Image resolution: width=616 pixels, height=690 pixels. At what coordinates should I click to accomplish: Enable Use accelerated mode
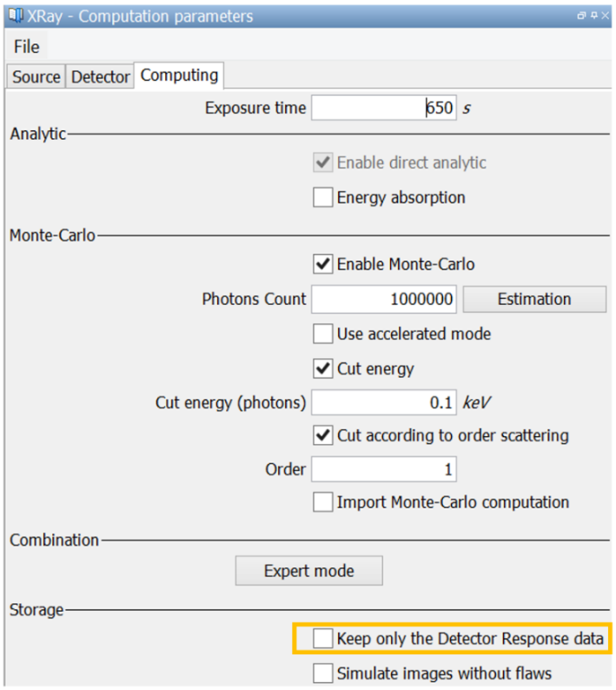point(323,334)
